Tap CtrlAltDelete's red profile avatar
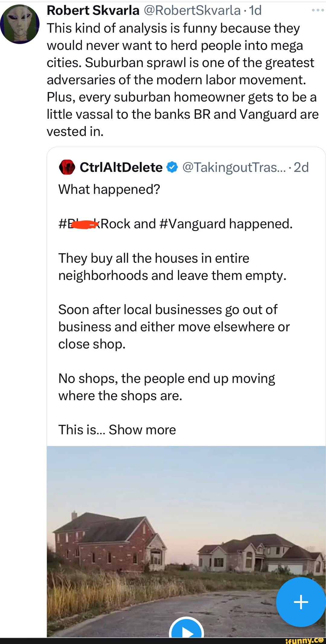The image size is (326, 644). coord(67,167)
